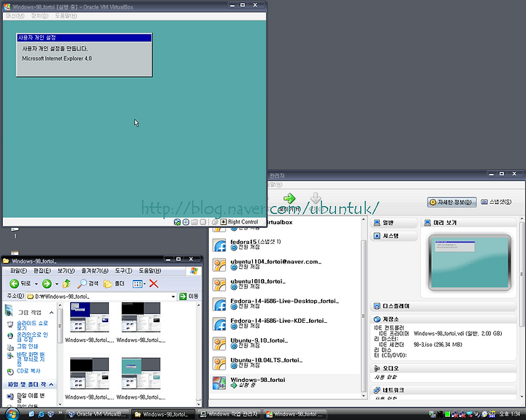This screenshot has height=420, width=526.
Task: Open the 보기(V) menu in Explorer
Action: pyautogui.click(x=66, y=271)
